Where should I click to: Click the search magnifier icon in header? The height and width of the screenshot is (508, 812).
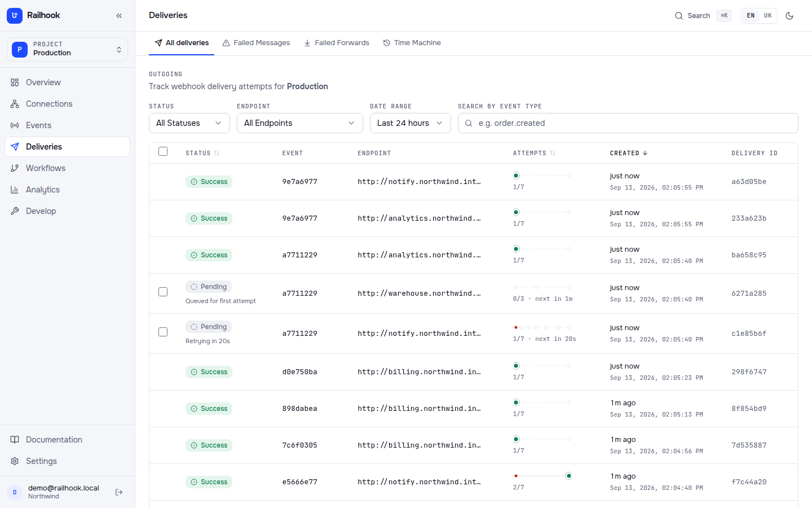coord(679,16)
